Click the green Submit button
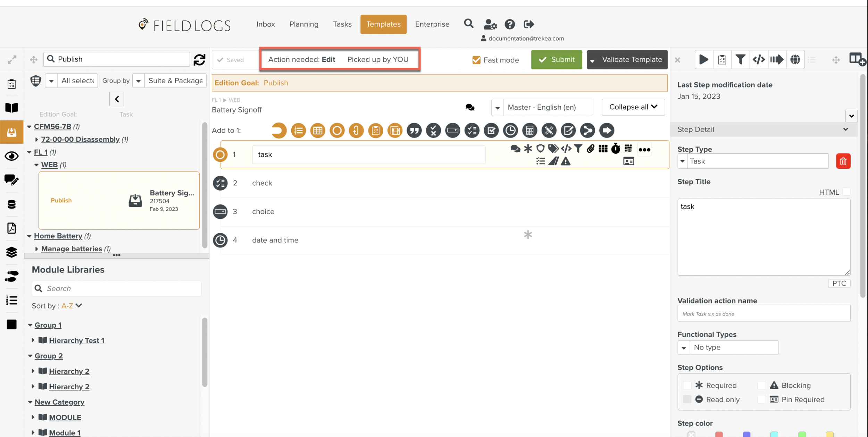868x437 pixels. pos(556,60)
